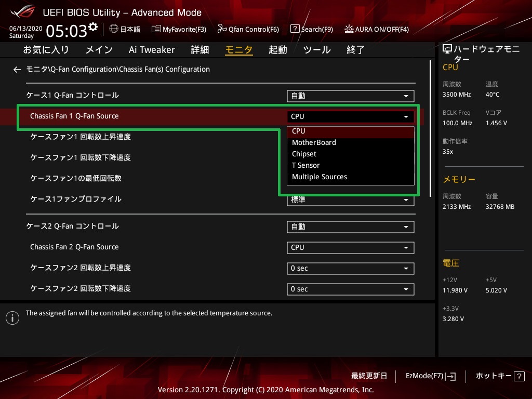This screenshot has height=399, width=532.
Task: Open ケースファン2 回転数上昇速度 dropdown
Action: point(351,269)
